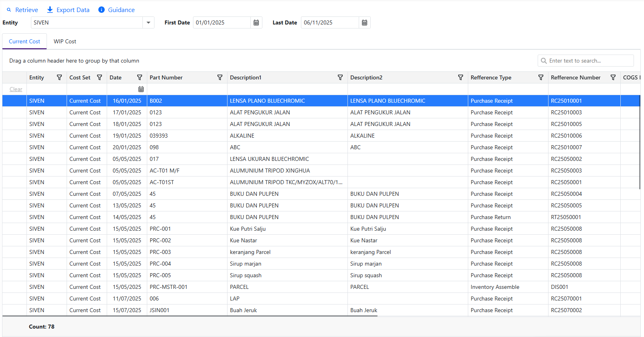
Task: Open the First Date calendar picker
Action: pyautogui.click(x=256, y=22)
